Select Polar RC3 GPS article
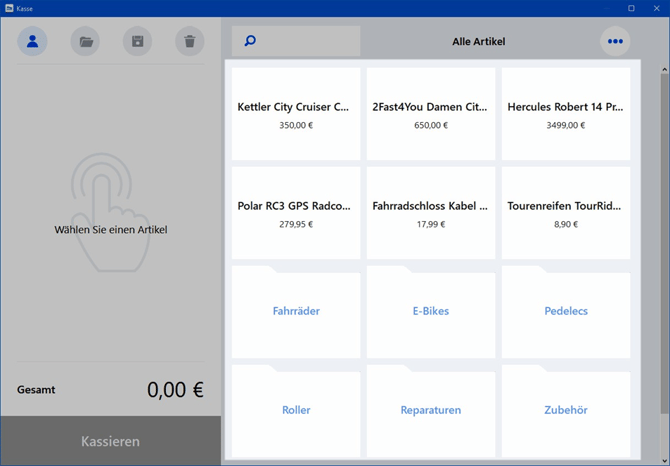670x466 pixels. (x=296, y=213)
